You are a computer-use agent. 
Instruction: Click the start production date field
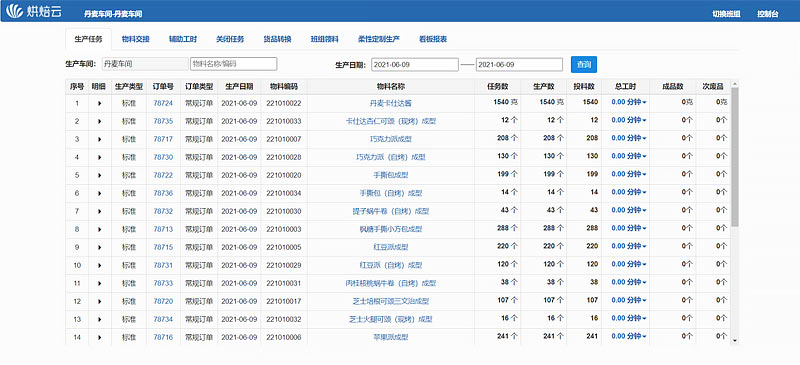pyautogui.click(x=415, y=64)
